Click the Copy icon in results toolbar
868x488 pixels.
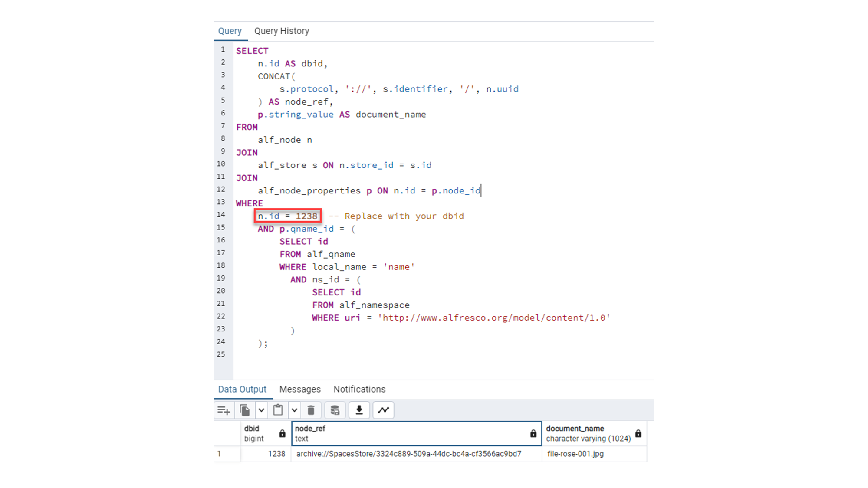click(x=245, y=410)
